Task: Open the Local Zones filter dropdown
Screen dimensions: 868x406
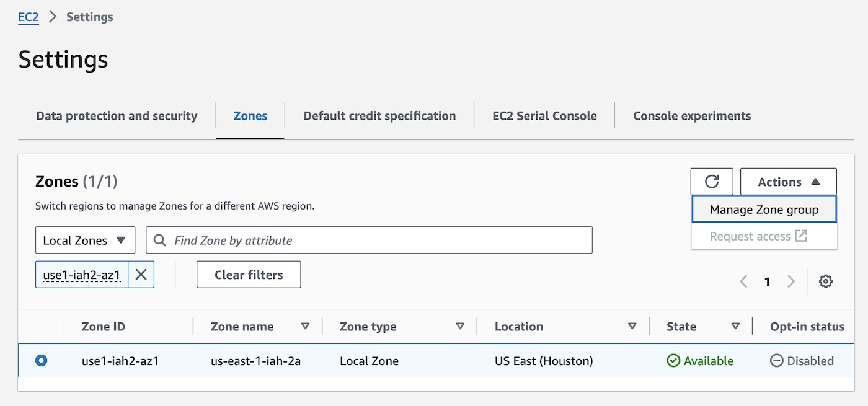Action: click(x=85, y=241)
